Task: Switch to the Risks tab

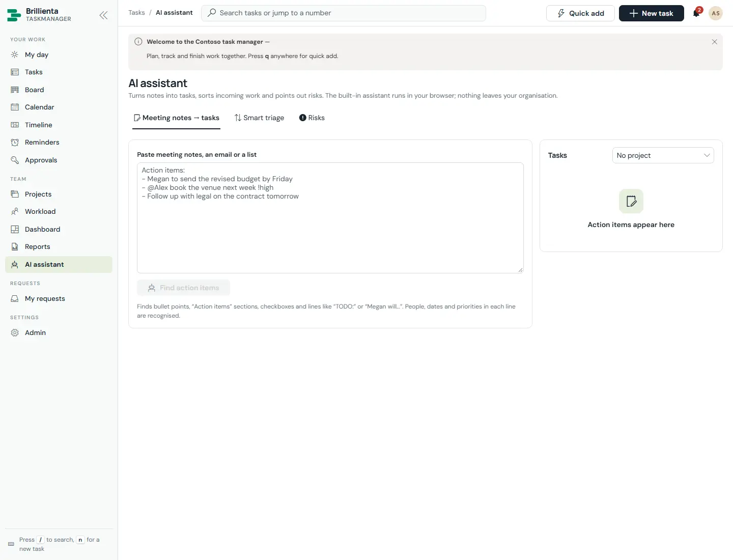Action: pos(312,118)
